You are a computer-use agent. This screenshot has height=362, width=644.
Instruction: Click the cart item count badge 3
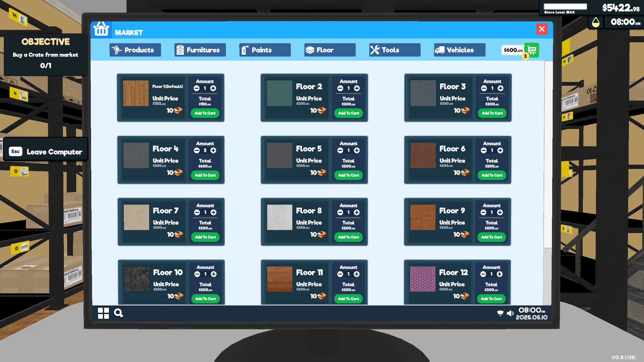(x=525, y=56)
